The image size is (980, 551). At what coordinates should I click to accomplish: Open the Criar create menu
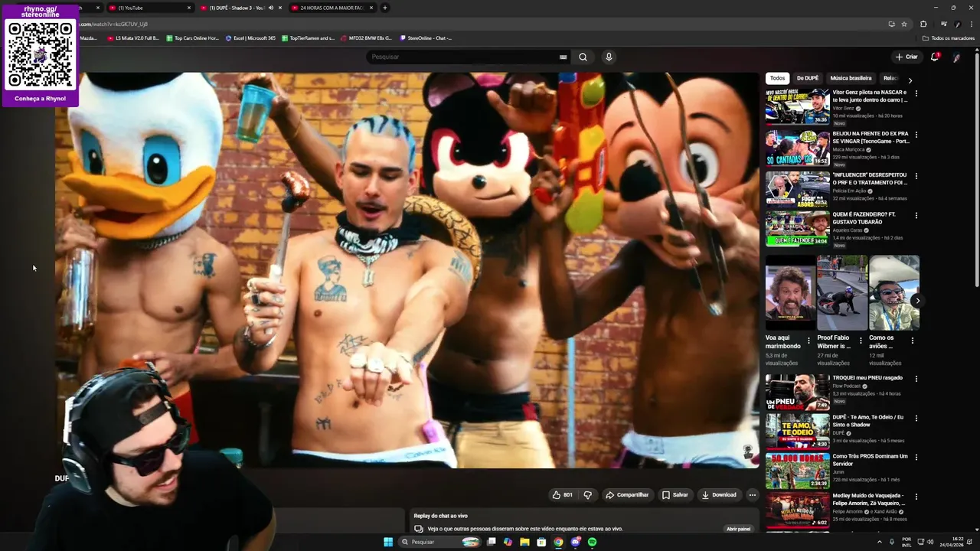pyautogui.click(x=906, y=57)
